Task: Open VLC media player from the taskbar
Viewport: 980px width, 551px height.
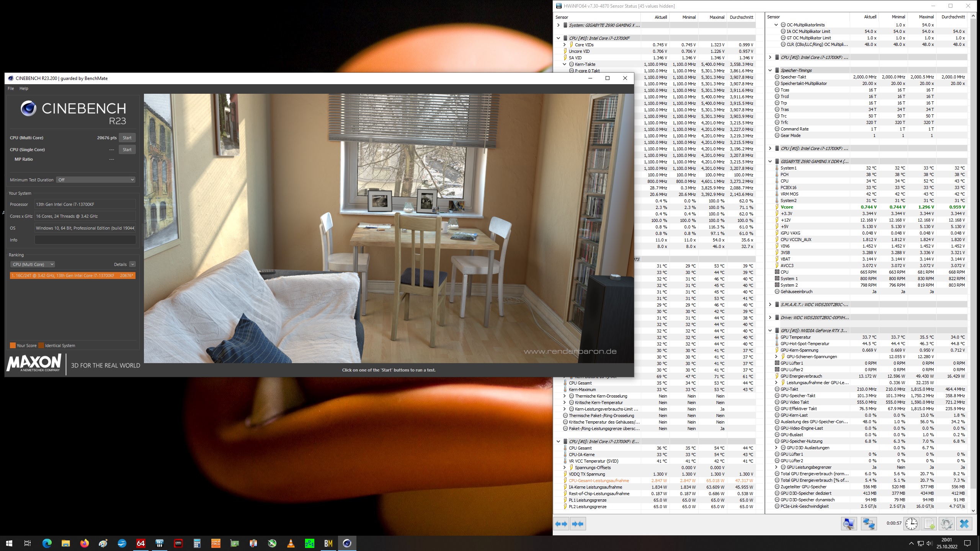Action: [x=291, y=543]
